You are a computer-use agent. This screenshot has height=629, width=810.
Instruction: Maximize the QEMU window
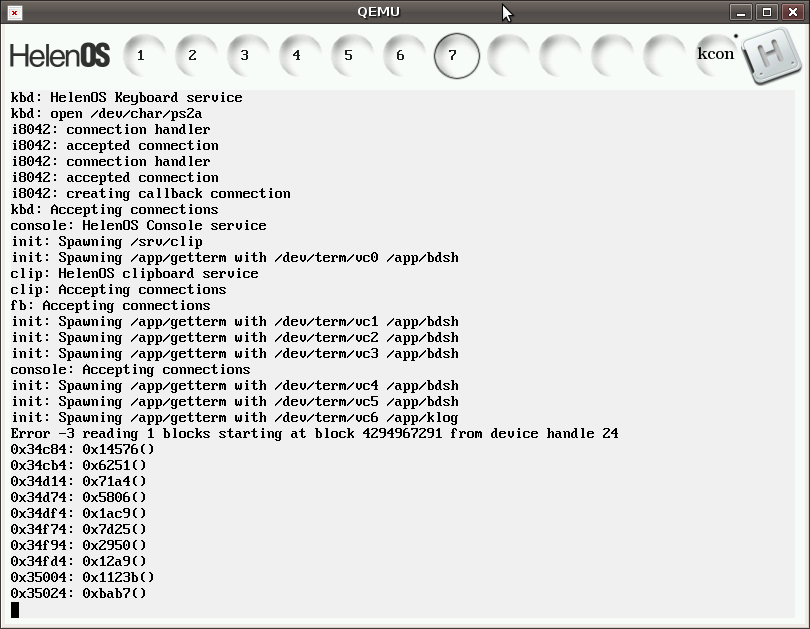tap(767, 12)
